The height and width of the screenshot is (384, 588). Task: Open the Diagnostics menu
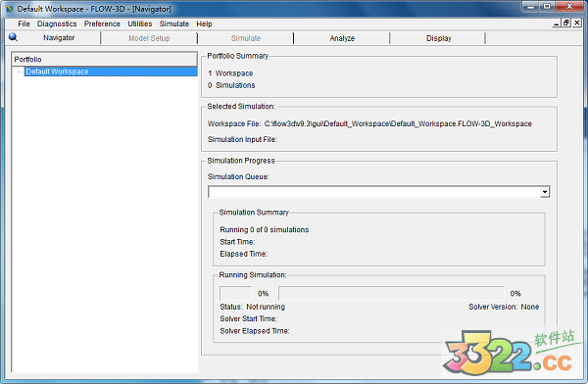[x=57, y=24]
